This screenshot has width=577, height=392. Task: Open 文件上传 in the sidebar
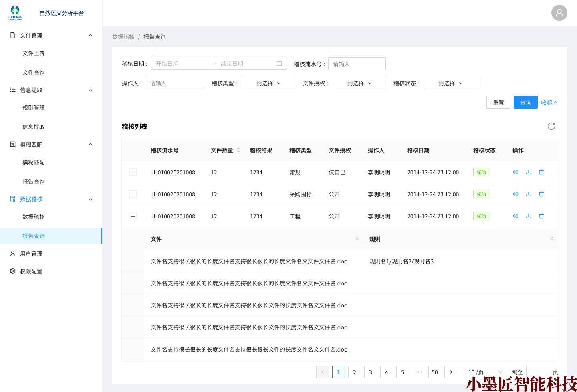[34, 53]
